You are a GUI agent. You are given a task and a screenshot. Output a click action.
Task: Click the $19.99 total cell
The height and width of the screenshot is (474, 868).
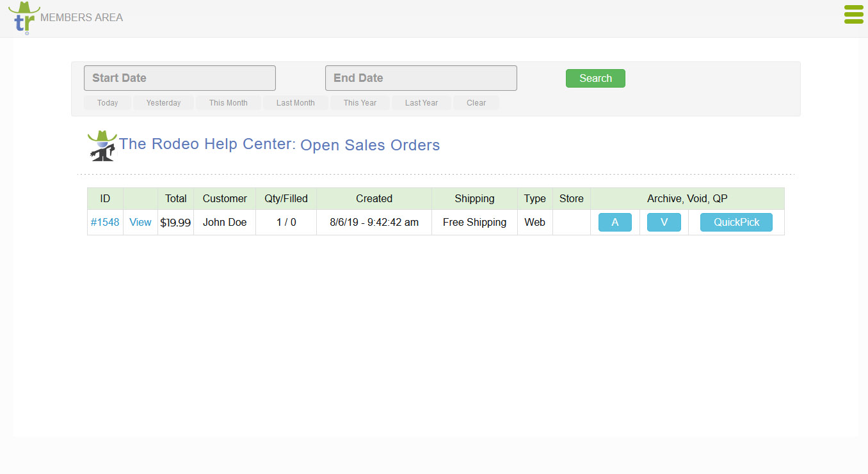175,223
